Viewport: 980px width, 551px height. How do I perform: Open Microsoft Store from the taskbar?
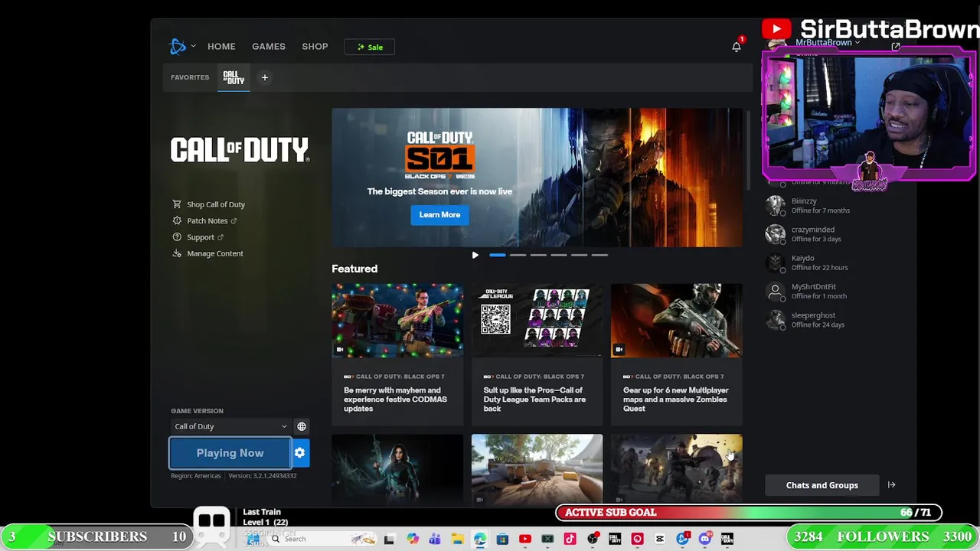(502, 539)
